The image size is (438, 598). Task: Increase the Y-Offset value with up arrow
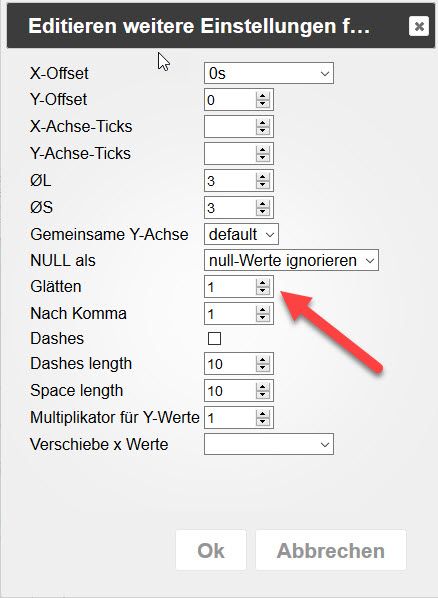point(263,95)
